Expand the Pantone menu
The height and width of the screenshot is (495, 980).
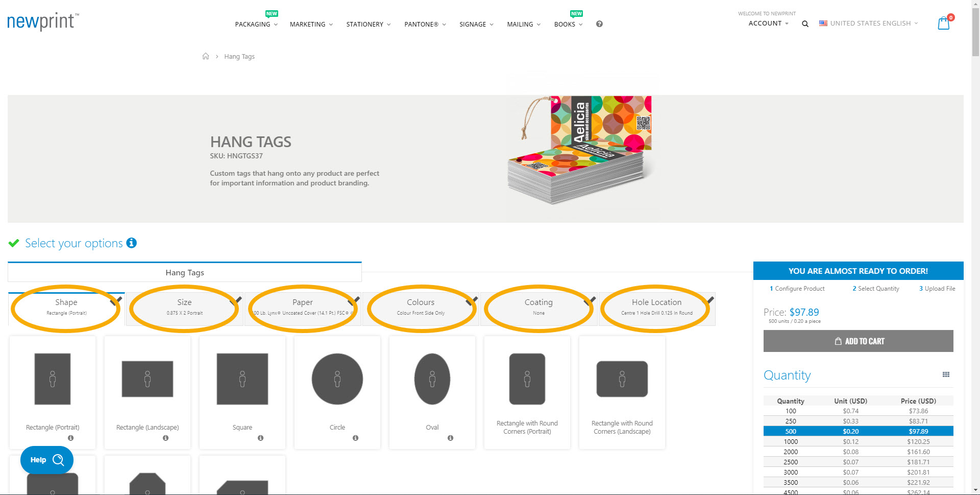tap(425, 24)
